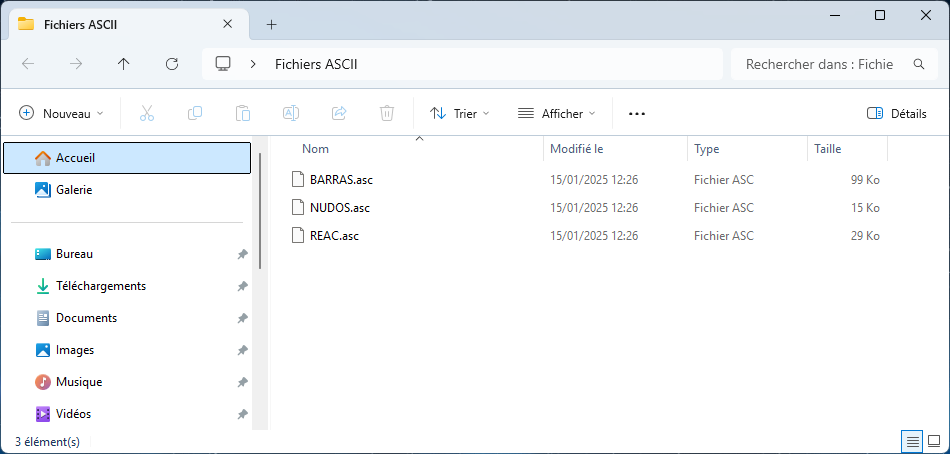Click the Paste clipboard icon
The height and width of the screenshot is (454, 950).
coord(243,113)
